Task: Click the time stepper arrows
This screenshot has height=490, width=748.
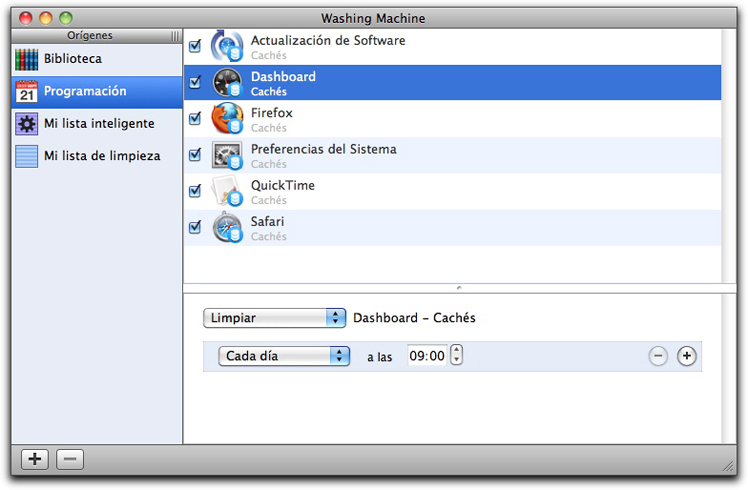Action: 456,355
